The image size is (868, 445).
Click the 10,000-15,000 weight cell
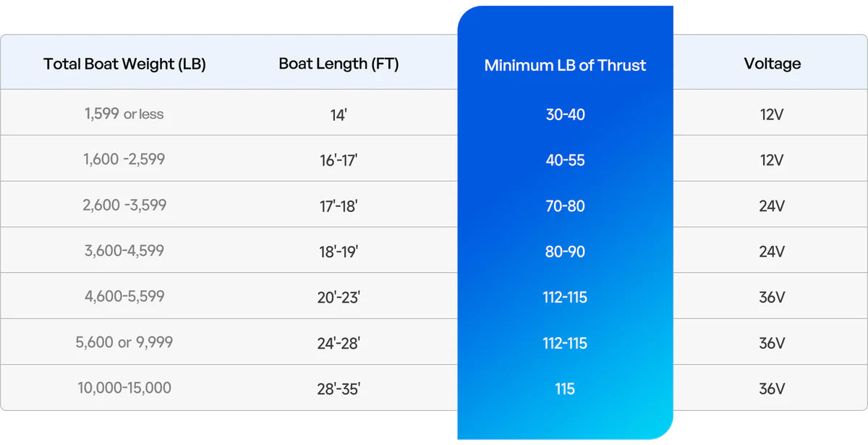124,388
